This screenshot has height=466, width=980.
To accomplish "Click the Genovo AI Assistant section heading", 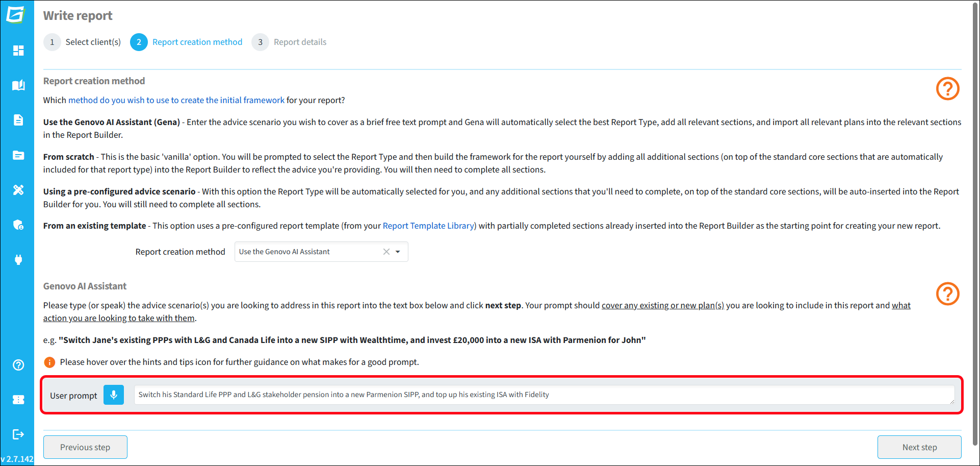I will (x=85, y=286).
